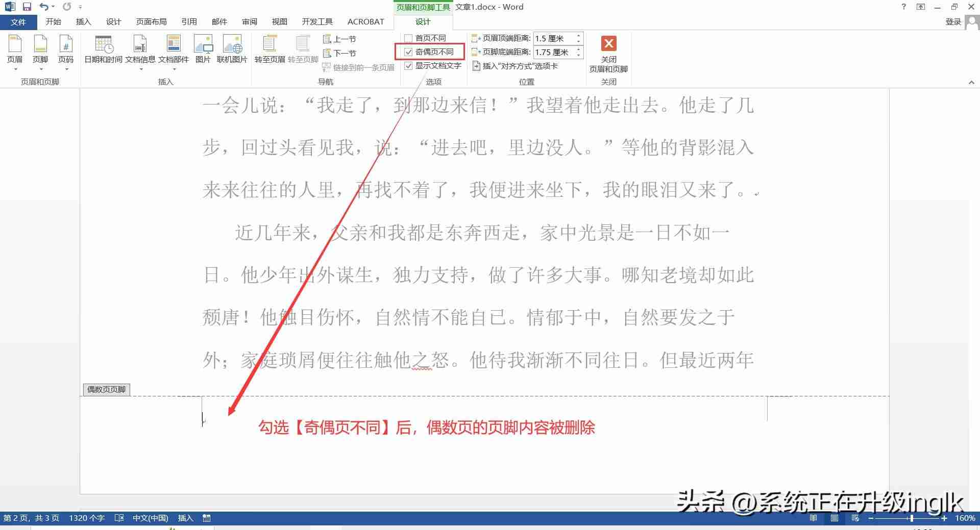
Task: Click zoom in plus button
Action: pos(944,518)
